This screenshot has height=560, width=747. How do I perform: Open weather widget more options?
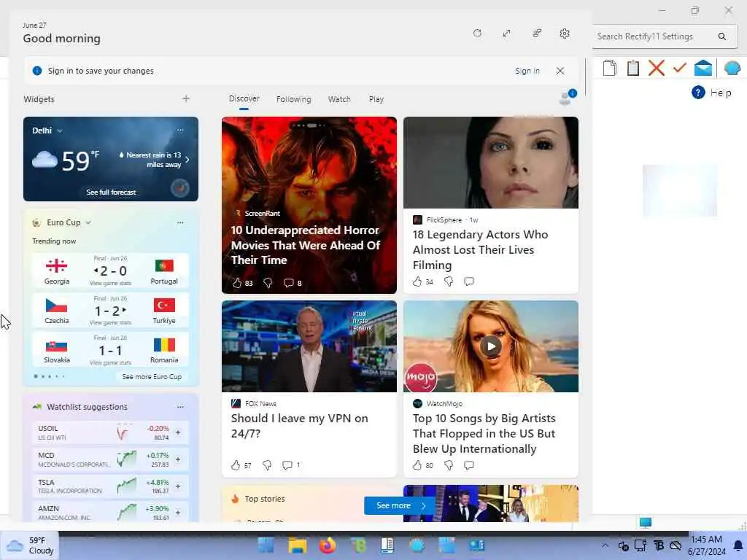[x=180, y=130]
